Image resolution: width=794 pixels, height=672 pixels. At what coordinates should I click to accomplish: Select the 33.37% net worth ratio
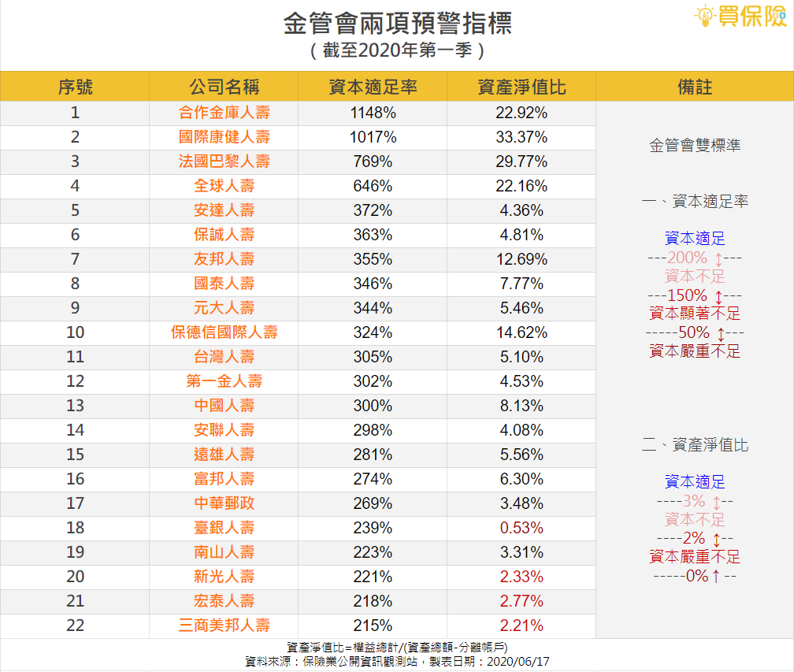point(521,137)
